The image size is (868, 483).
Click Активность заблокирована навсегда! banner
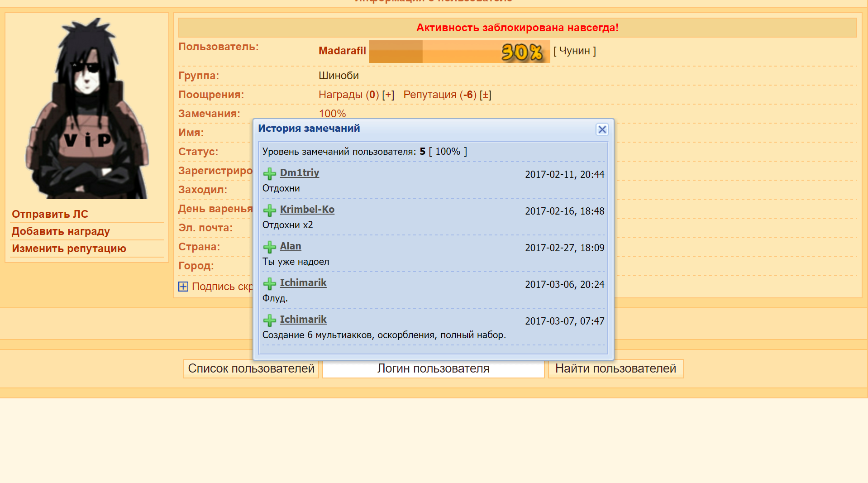coord(517,28)
